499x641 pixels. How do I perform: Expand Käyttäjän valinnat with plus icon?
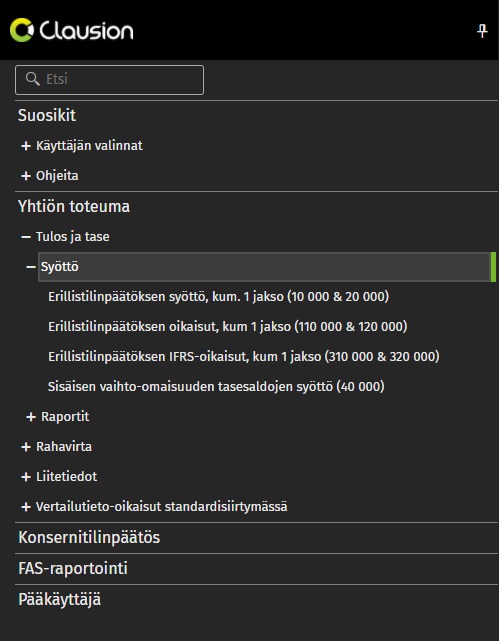pyautogui.click(x=26, y=146)
